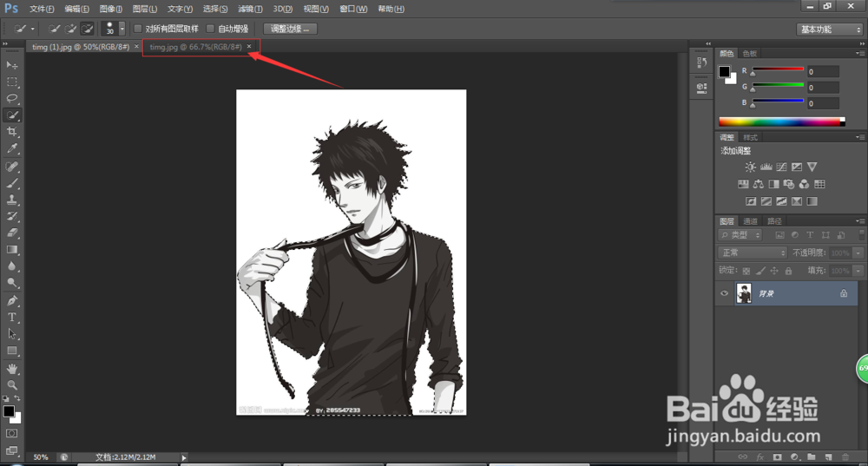Add a Photo Filter adjustment

coord(789,184)
